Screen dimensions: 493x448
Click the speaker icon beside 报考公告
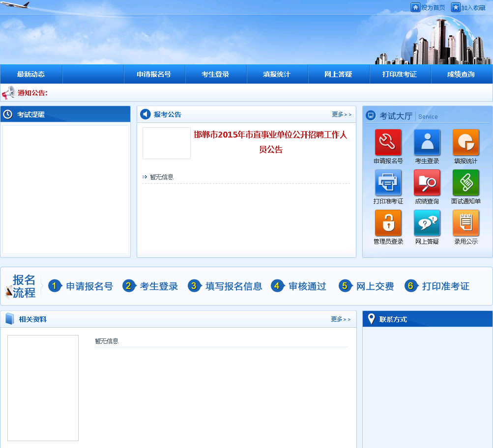pyautogui.click(x=145, y=114)
